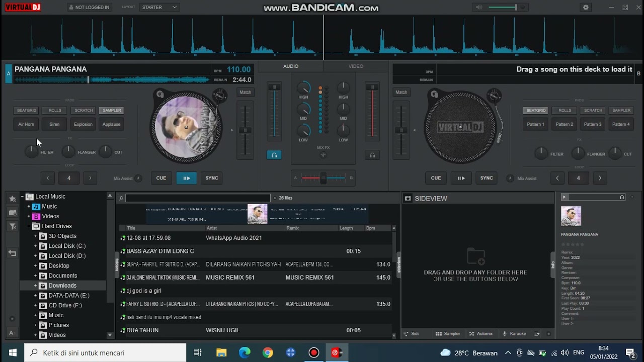Viewport: 644px width, 362px height.
Task: Click the headphones icon in prelisten bar
Action: click(x=622, y=198)
